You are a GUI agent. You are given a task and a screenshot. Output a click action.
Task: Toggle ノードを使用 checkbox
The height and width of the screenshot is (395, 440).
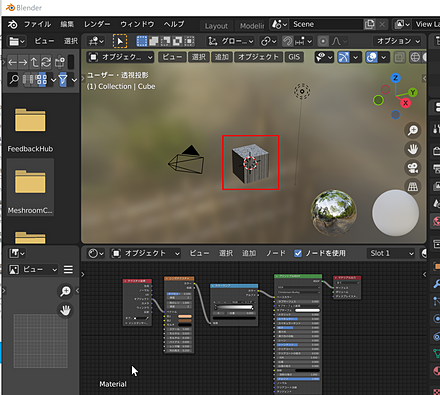click(298, 253)
